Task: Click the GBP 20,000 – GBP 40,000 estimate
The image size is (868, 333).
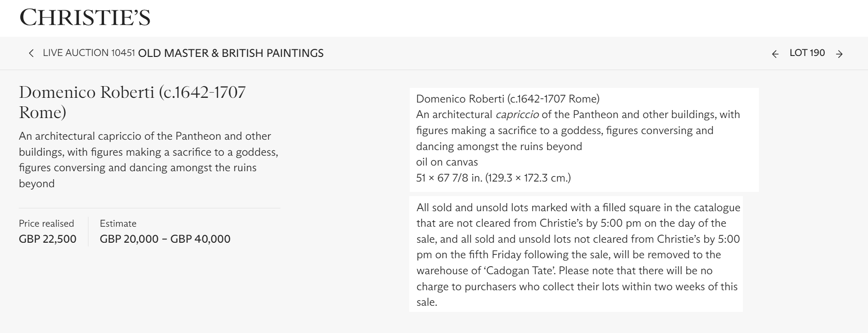Action: coord(165,239)
